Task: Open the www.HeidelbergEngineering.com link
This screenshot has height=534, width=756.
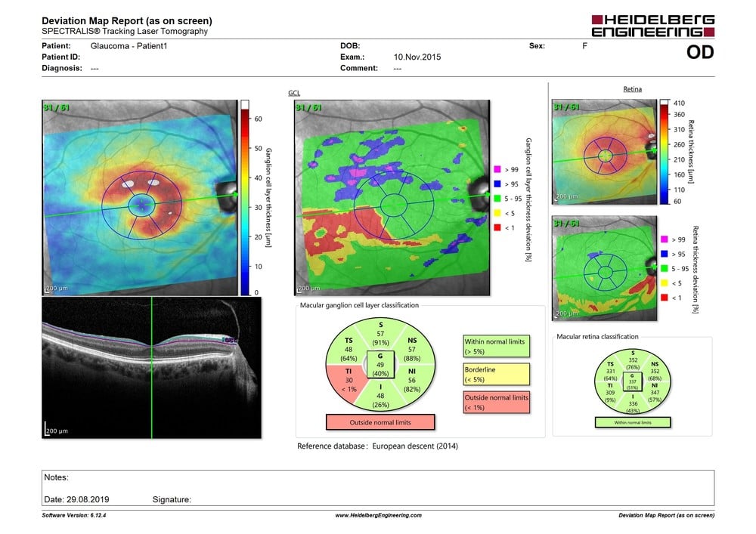Action: coord(378,515)
